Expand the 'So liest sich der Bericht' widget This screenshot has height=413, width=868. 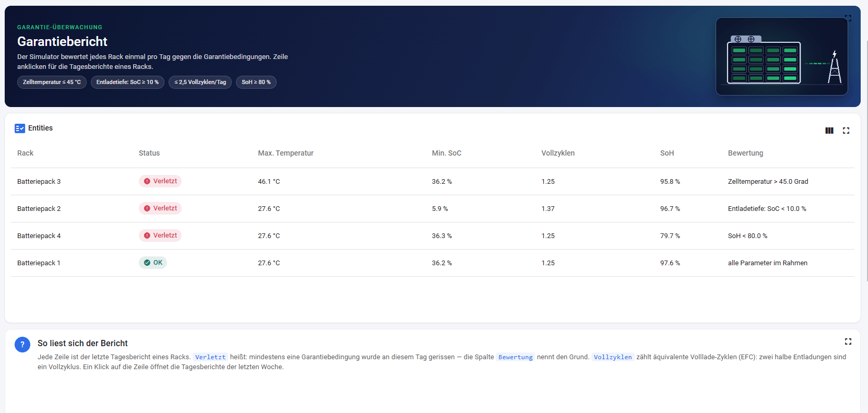coord(848,341)
